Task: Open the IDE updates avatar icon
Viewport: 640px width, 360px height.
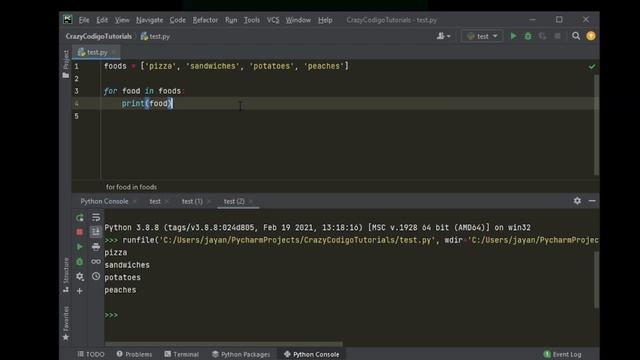Action: tap(591, 36)
